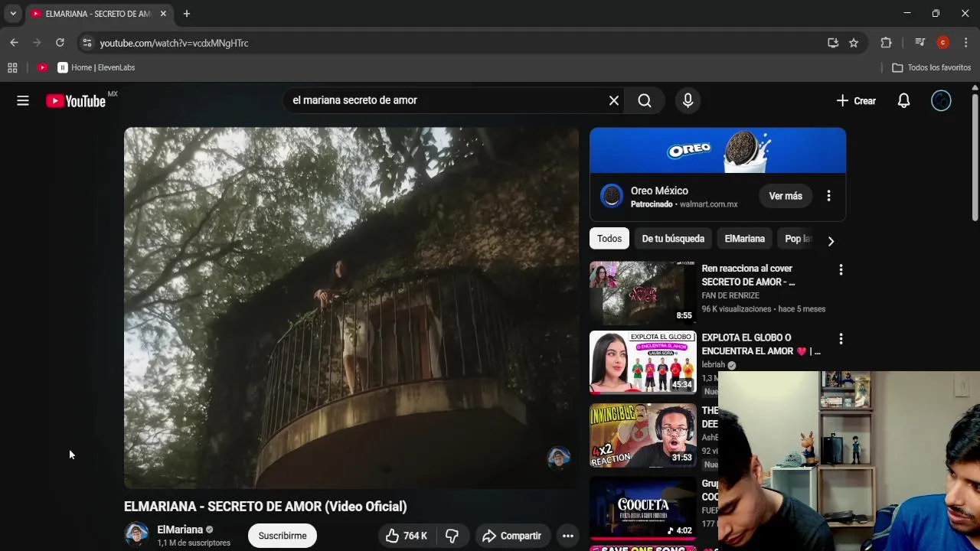Click the video player to pause

[351, 308]
